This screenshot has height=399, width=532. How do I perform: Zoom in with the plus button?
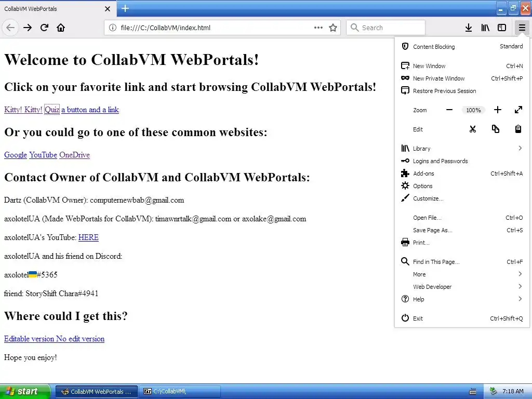point(497,110)
